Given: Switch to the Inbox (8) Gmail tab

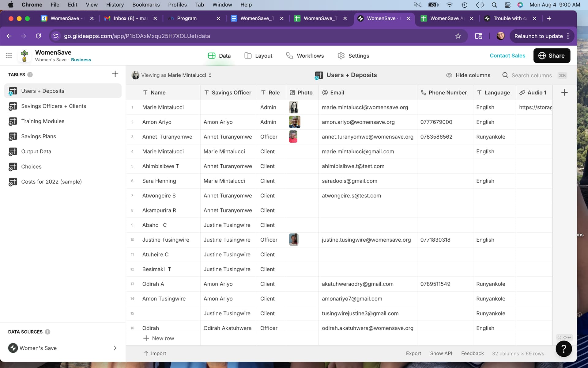Looking at the screenshot, I should [x=130, y=18].
